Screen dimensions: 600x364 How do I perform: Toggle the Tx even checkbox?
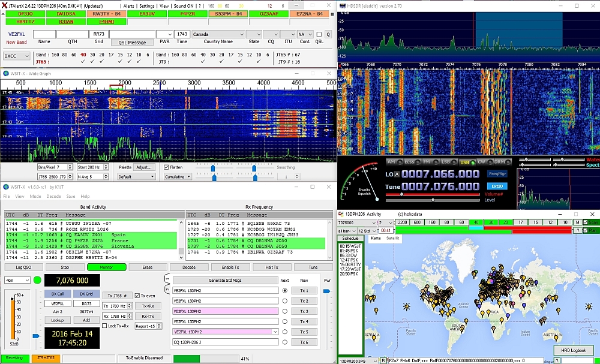137,296
